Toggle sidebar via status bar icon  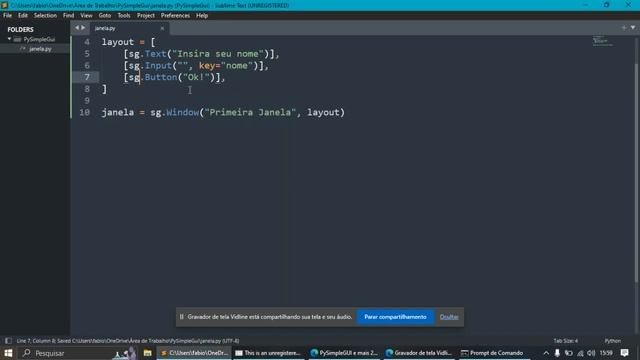point(8,341)
